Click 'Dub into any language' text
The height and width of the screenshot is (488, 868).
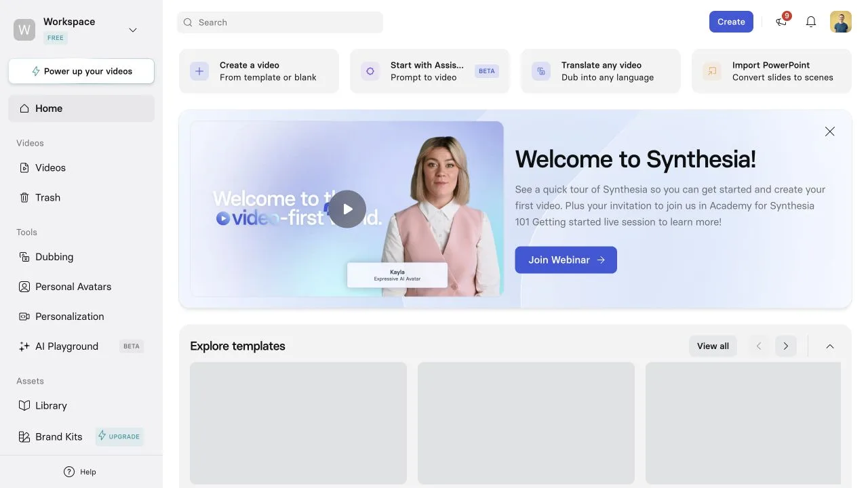pos(608,77)
